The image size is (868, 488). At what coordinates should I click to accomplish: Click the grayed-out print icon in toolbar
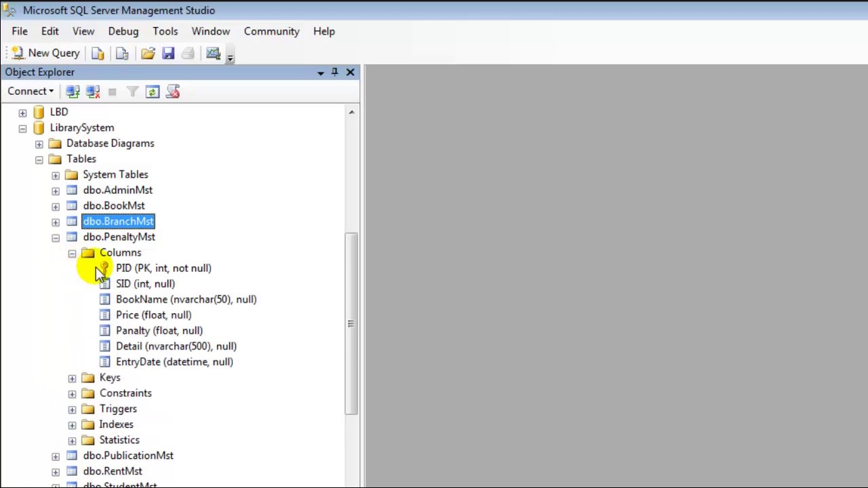188,53
